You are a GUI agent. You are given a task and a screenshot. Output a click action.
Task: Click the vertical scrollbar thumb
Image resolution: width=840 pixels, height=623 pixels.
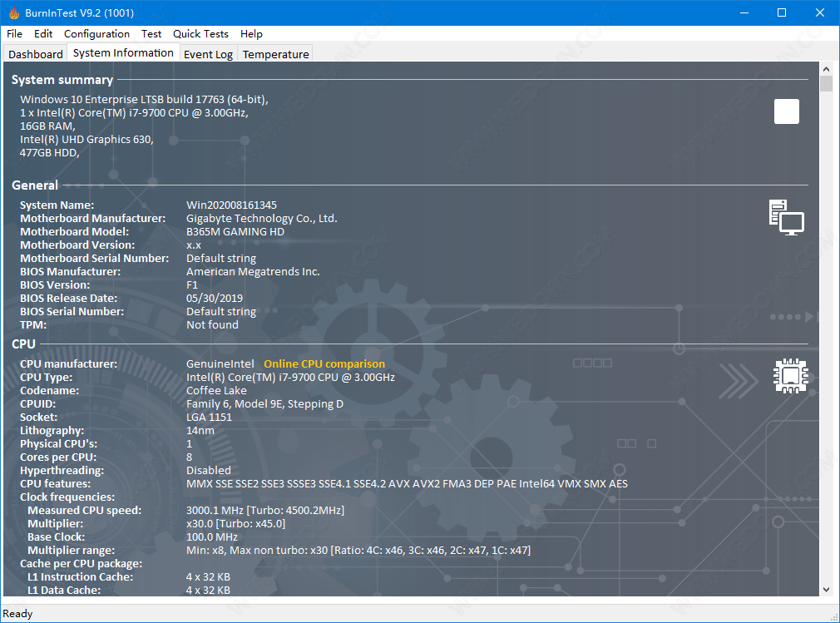pyautogui.click(x=826, y=83)
